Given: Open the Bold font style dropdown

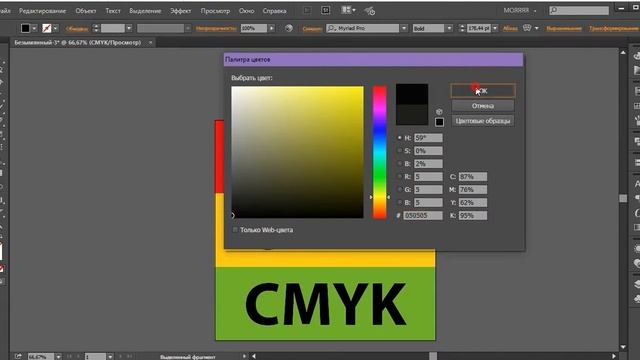Looking at the screenshot, I should (x=449, y=28).
